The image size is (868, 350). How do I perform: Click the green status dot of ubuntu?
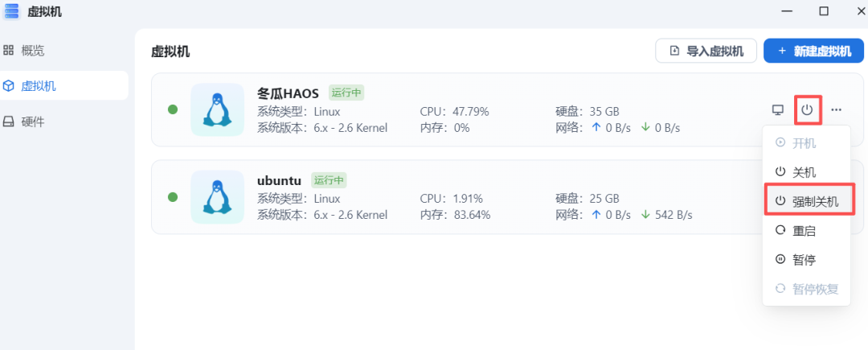coord(173,197)
